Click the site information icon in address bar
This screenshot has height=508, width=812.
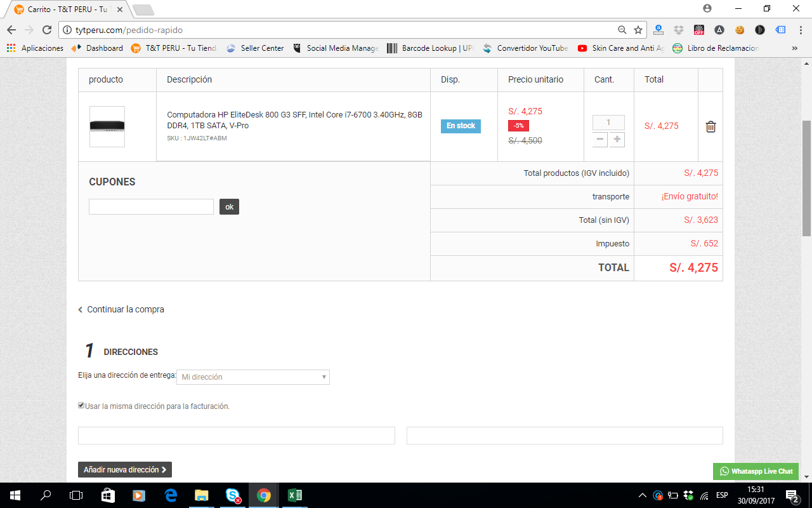[67, 30]
